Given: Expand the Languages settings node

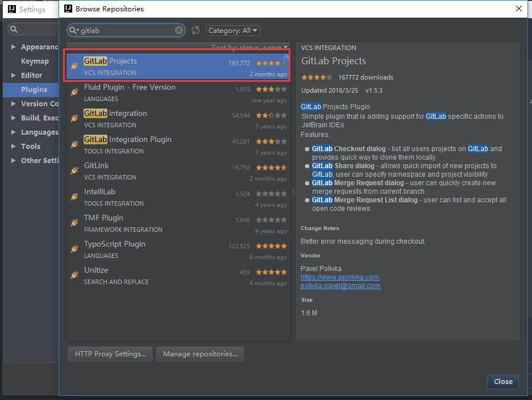Looking at the screenshot, I should [x=13, y=132].
